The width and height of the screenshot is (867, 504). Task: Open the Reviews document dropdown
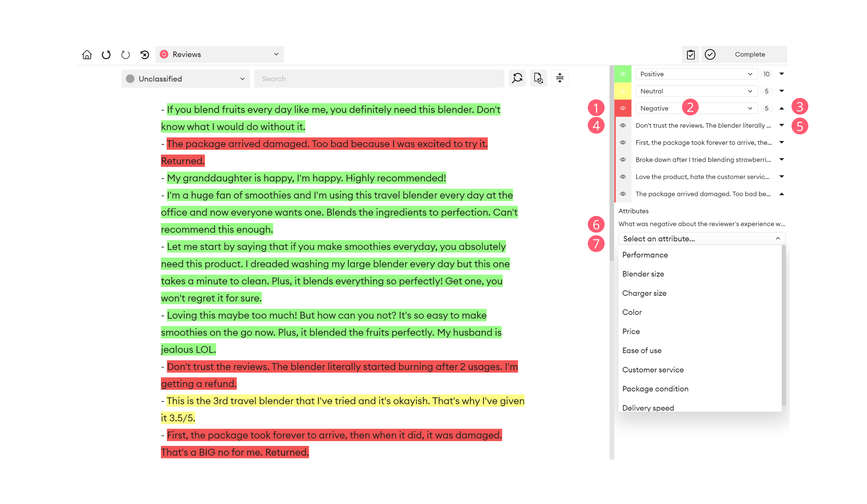(220, 54)
